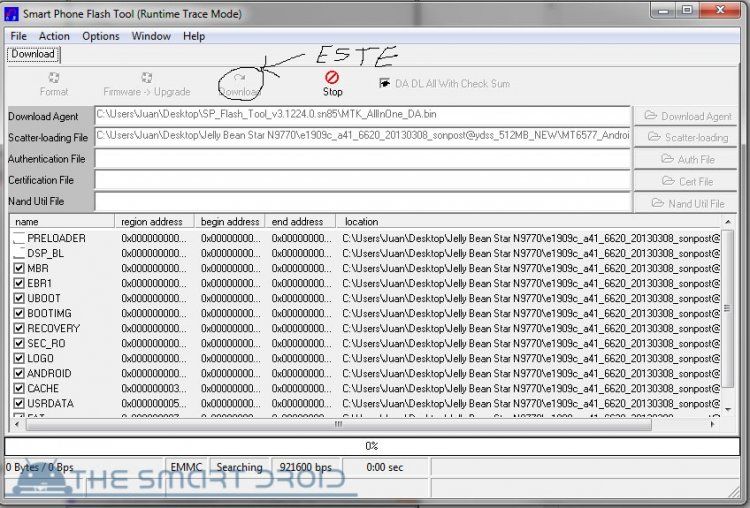Open the Help menu
The image size is (750, 508).
pyautogui.click(x=194, y=36)
